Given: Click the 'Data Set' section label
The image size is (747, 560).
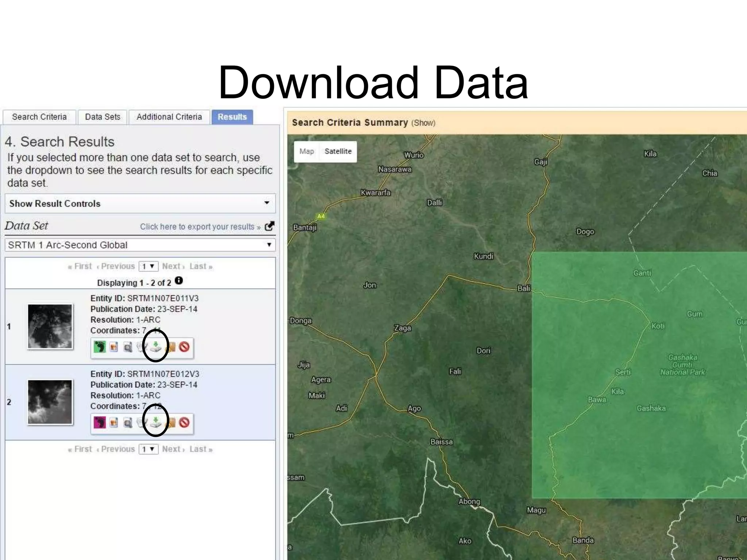Looking at the screenshot, I should [x=26, y=226].
